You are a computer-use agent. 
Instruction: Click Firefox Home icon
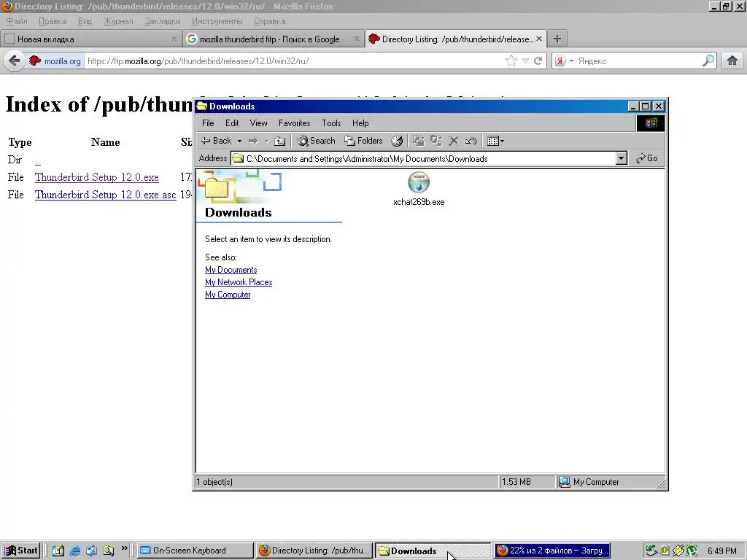[732, 61]
